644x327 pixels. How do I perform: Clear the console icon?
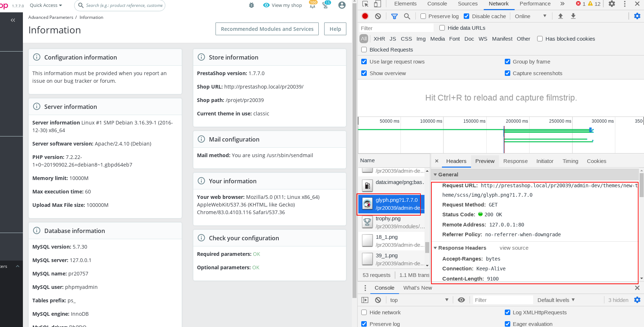(x=378, y=300)
